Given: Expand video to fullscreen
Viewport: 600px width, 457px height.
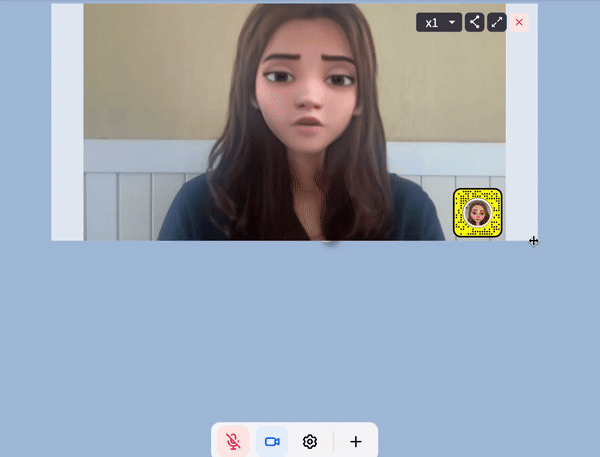Looking at the screenshot, I should [497, 22].
